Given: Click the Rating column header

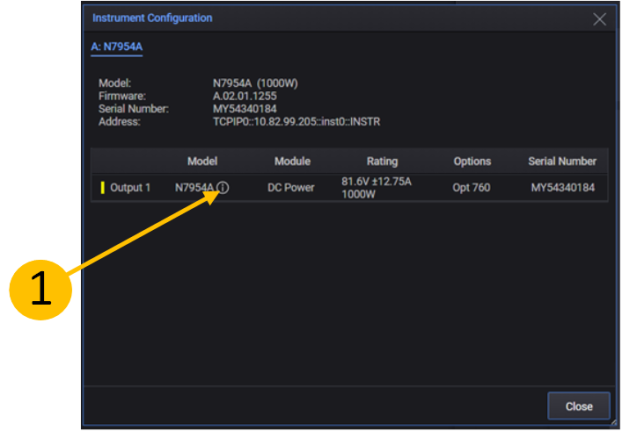Looking at the screenshot, I should tap(382, 161).
